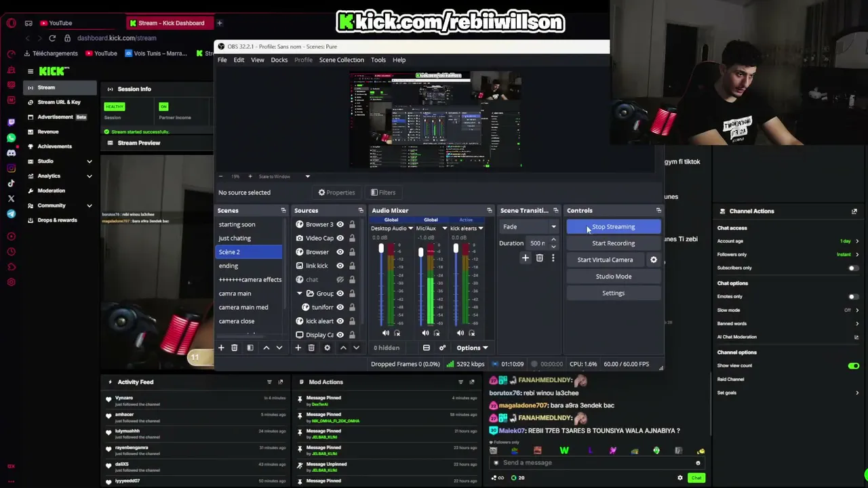Image resolution: width=868 pixels, height=488 pixels.
Task: Open Twitch from the browser sidebar
Action: point(11,122)
